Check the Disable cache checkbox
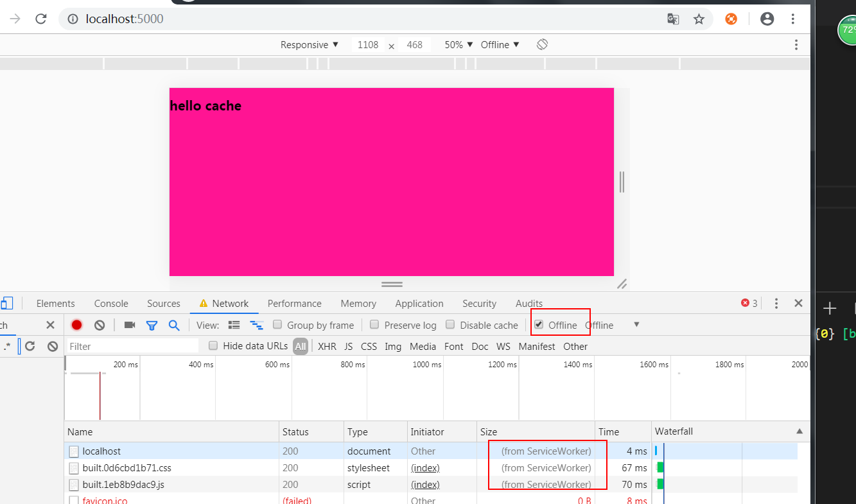856x504 pixels. [x=450, y=325]
